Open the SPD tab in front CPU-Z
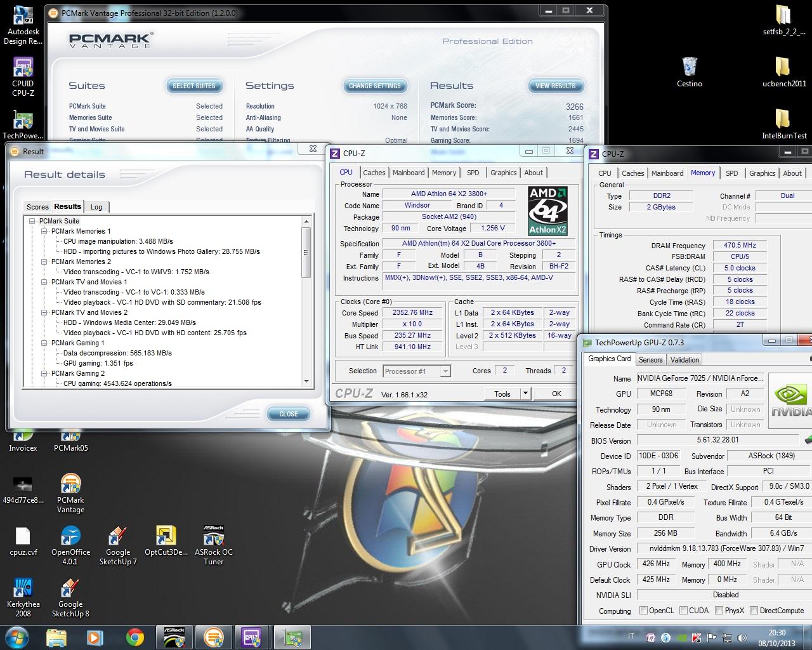Screen dimensions: 812x650 473,173
